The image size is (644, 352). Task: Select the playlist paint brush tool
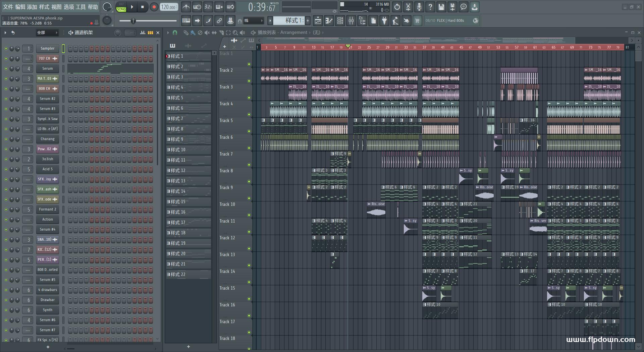(193, 33)
